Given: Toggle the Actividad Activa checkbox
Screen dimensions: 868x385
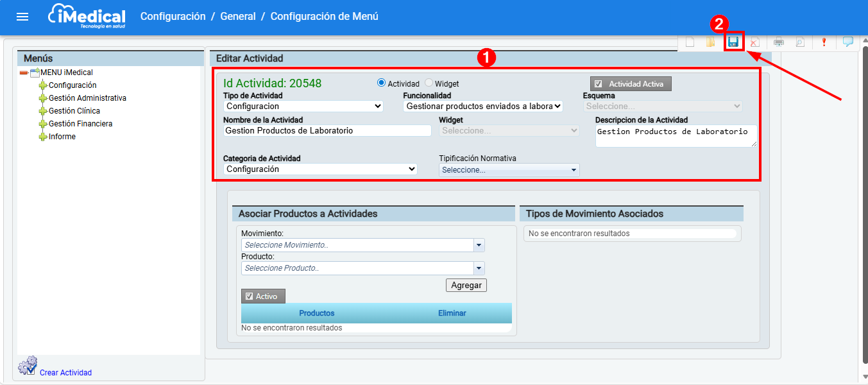Looking at the screenshot, I should [598, 84].
